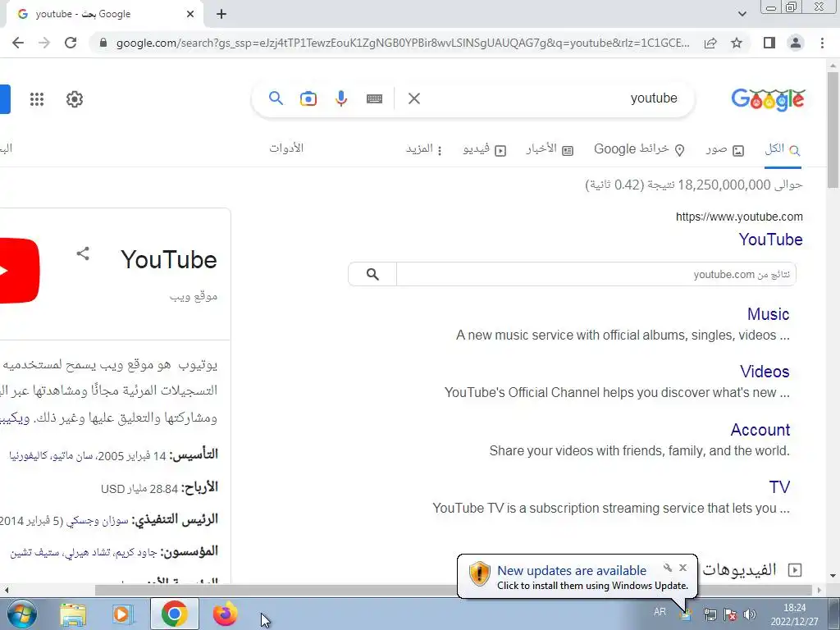This screenshot has width=840, height=630.
Task: Open Windows Explorer from the taskbar
Action: (x=73, y=614)
